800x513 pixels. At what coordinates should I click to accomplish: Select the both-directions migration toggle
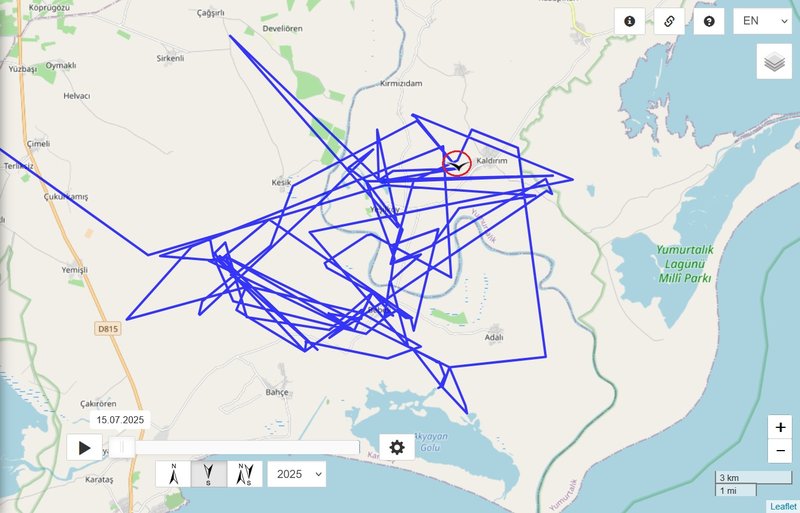coord(244,474)
